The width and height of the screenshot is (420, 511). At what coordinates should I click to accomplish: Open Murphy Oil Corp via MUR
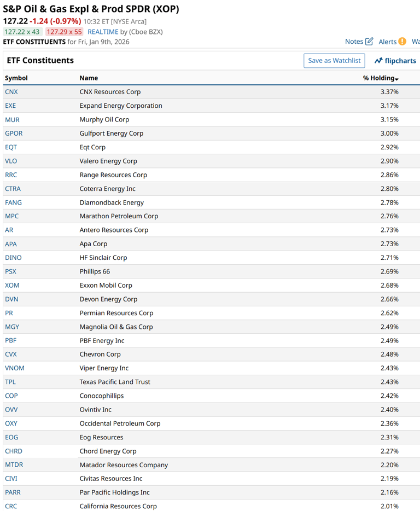pos(11,119)
